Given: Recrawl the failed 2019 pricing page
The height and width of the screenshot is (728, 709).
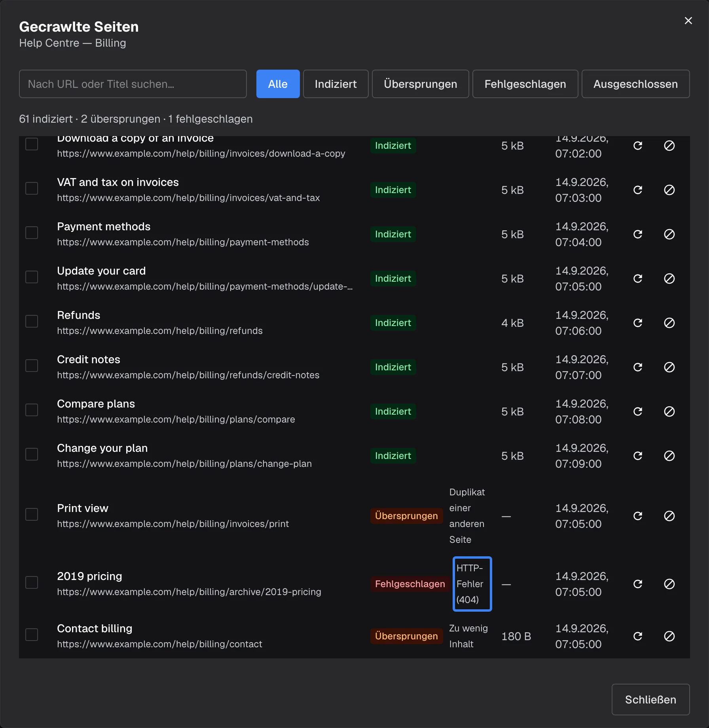Looking at the screenshot, I should click(x=638, y=584).
